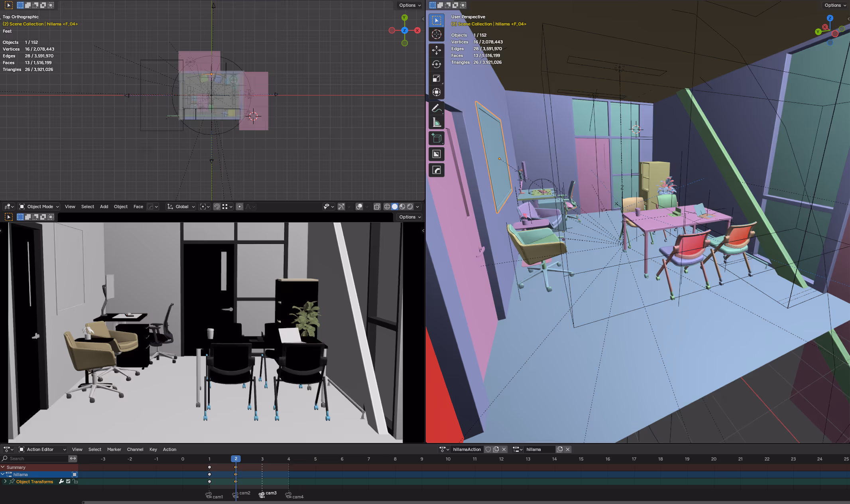Open the Object Mode dropdown
The width and height of the screenshot is (850, 504).
click(39, 207)
